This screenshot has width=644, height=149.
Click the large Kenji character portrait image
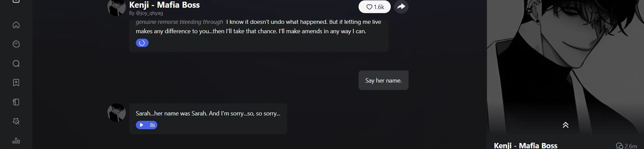pos(566,60)
